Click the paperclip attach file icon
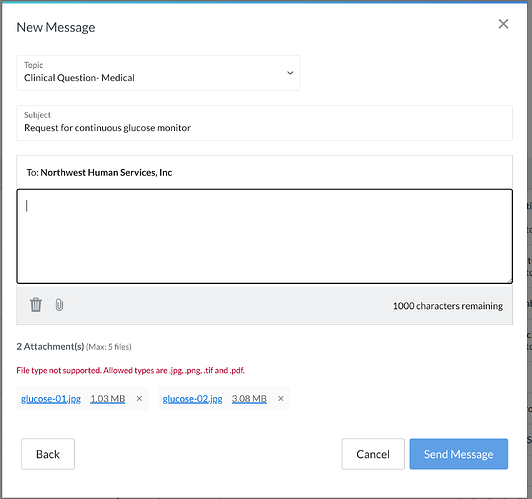 [59, 305]
